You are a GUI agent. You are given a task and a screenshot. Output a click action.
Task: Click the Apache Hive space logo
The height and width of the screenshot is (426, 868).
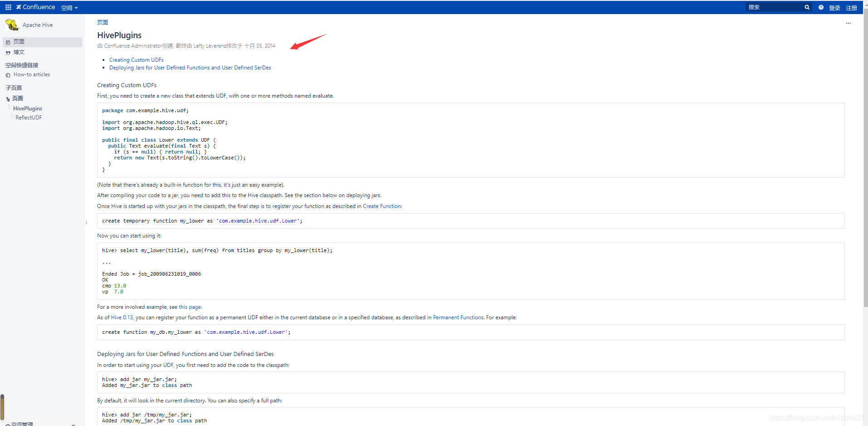point(12,25)
